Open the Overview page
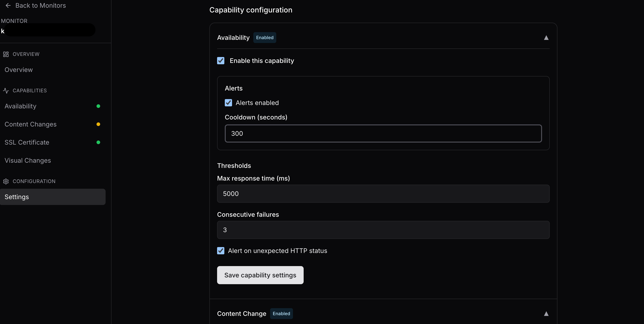Image resolution: width=644 pixels, height=324 pixels. pyautogui.click(x=18, y=70)
